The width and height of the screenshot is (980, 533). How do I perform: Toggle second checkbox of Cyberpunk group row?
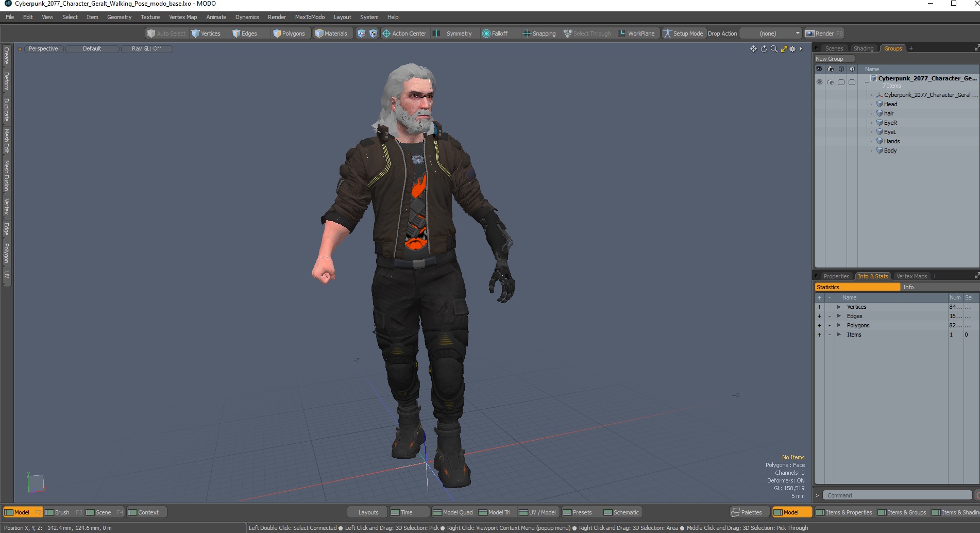tap(852, 82)
